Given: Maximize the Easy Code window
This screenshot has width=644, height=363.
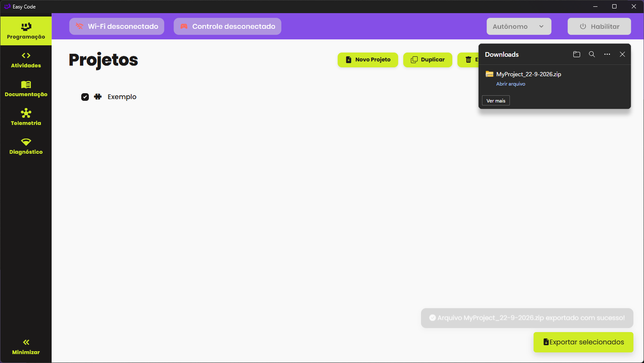Looking at the screenshot, I should coord(614,6).
